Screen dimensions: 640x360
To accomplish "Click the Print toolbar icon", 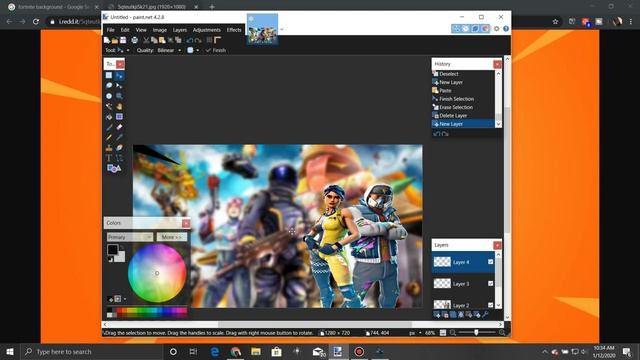I will [135, 40].
